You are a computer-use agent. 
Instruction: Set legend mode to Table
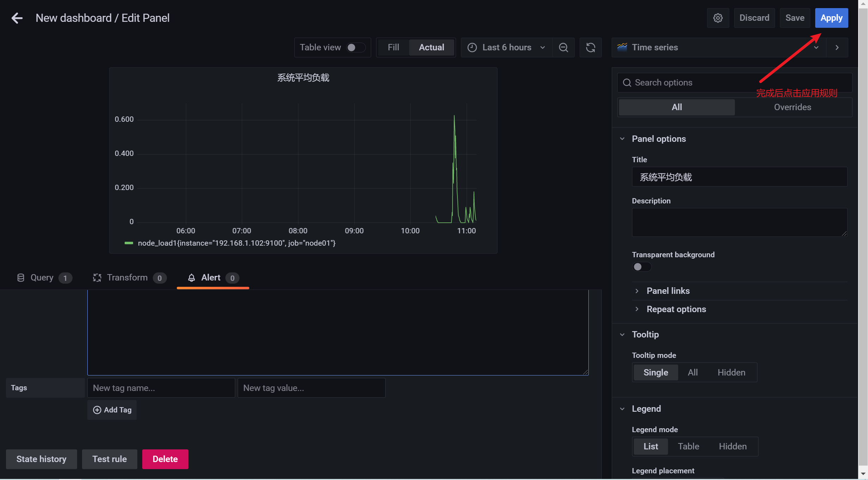click(688, 446)
